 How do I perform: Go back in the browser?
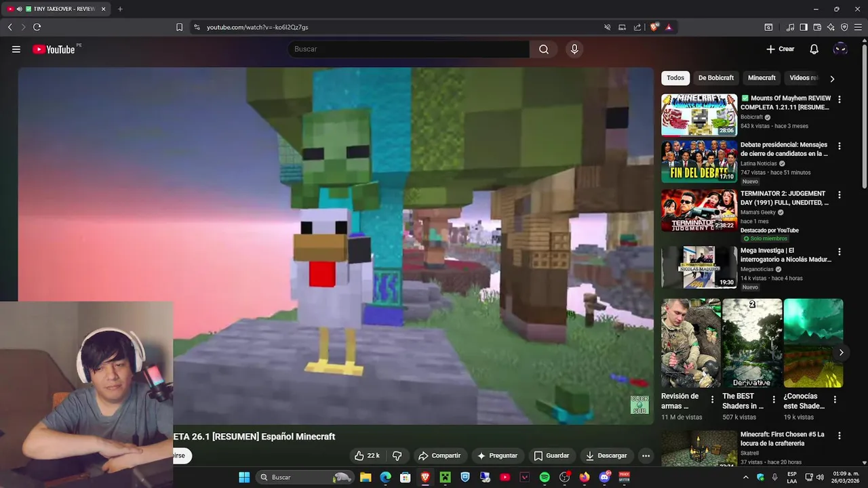9,27
